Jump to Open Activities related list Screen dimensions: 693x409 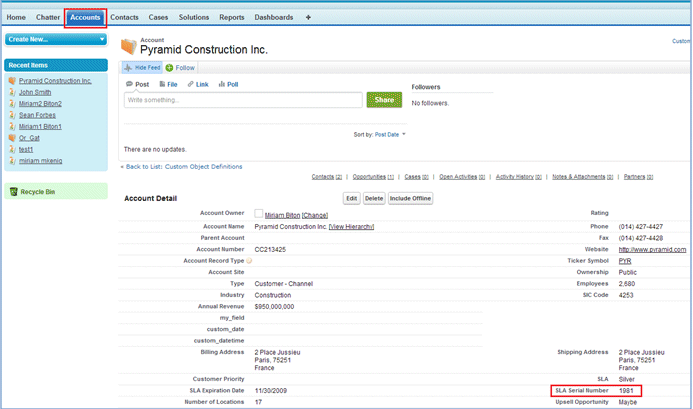pyautogui.click(x=462, y=177)
